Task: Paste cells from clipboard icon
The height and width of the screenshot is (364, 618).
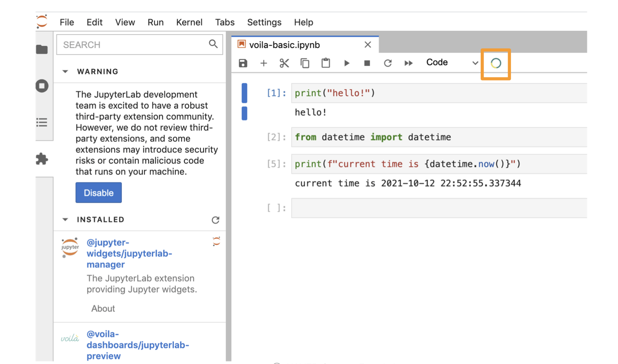Action: tap(326, 63)
